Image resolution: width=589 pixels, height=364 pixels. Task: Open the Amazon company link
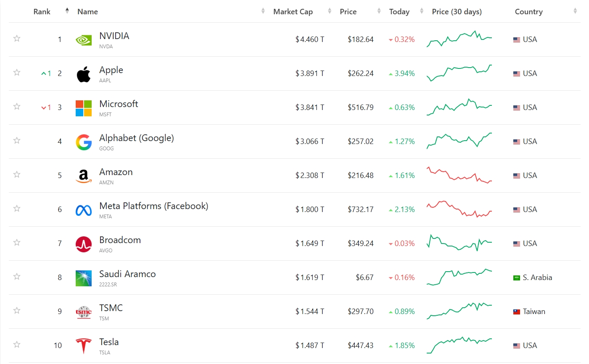pyautogui.click(x=116, y=172)
